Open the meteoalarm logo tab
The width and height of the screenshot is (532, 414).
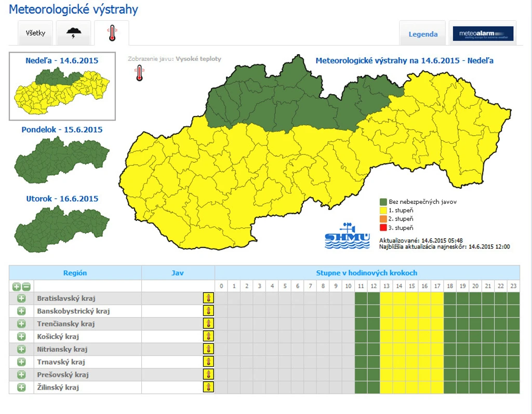coord(483,33)
